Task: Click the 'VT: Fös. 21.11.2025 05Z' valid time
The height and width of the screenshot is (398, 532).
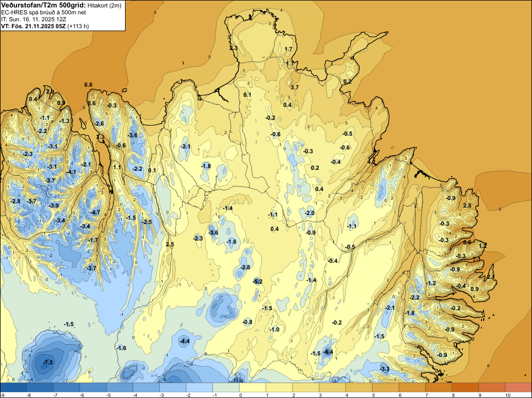Action: [33, 26]
